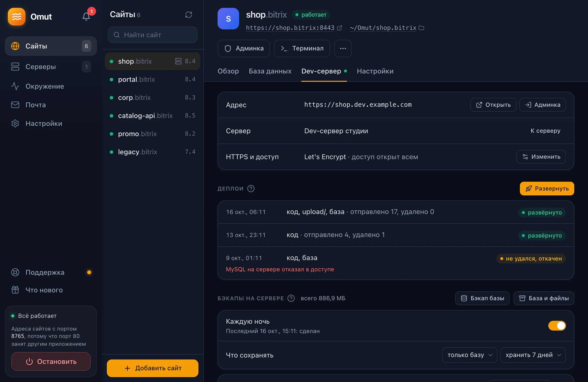This screenshot has width=588, height=382.
Task: Refresh the sites list
Action: tap(188, 15)
